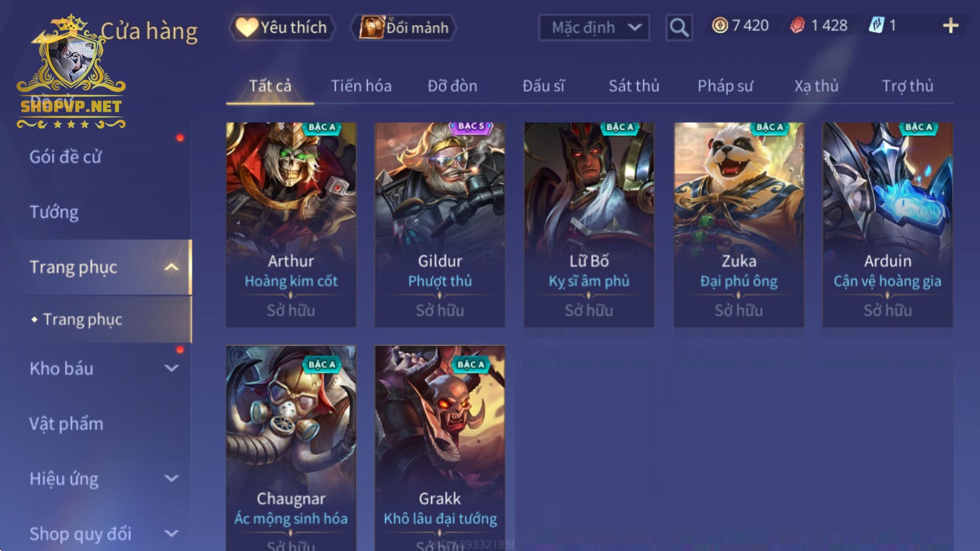The image size is (980, 551).
Task: Collapse the Trang phục sidebar section
Action: (172, 267)
